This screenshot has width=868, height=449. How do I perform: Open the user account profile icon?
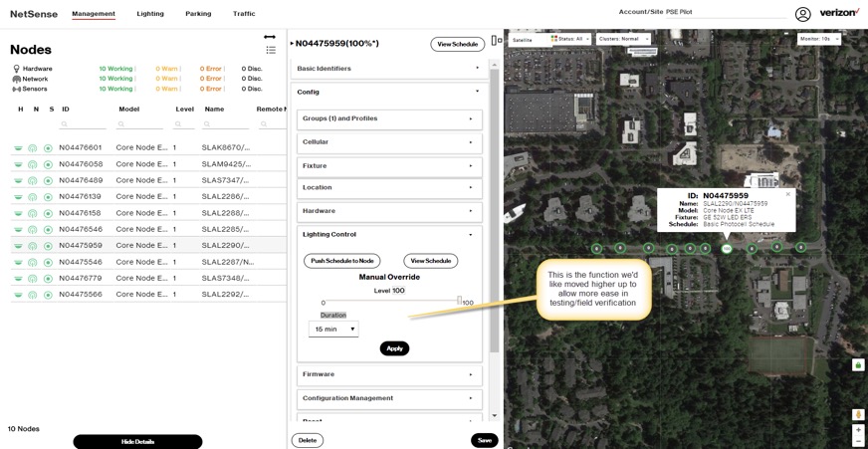pos(802,14)
